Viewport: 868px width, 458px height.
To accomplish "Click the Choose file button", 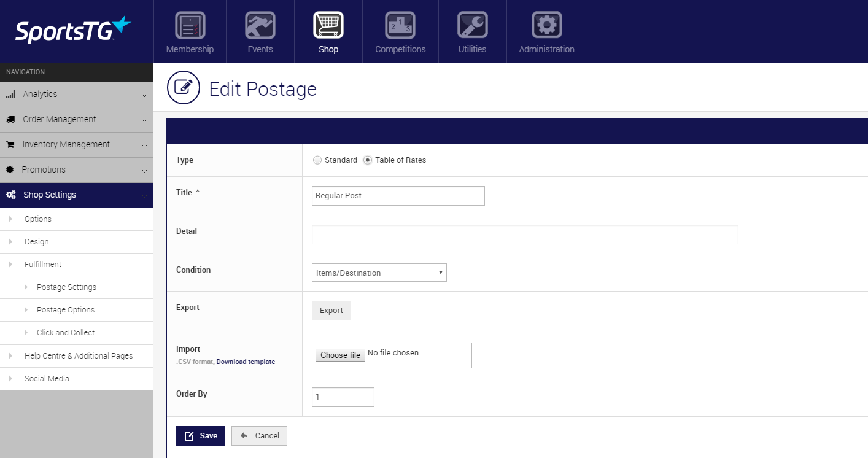I will tap(341, 355).
